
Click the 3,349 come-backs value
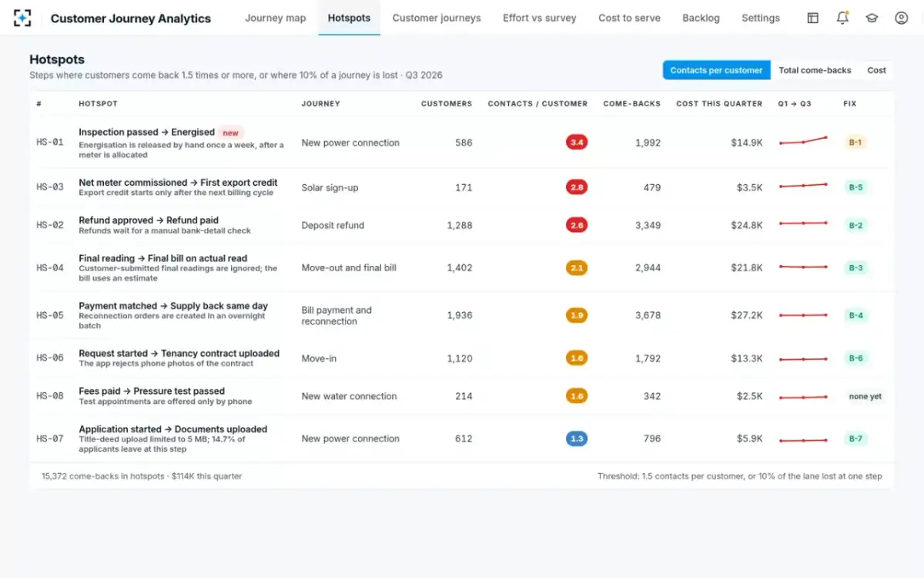point(648,225)
